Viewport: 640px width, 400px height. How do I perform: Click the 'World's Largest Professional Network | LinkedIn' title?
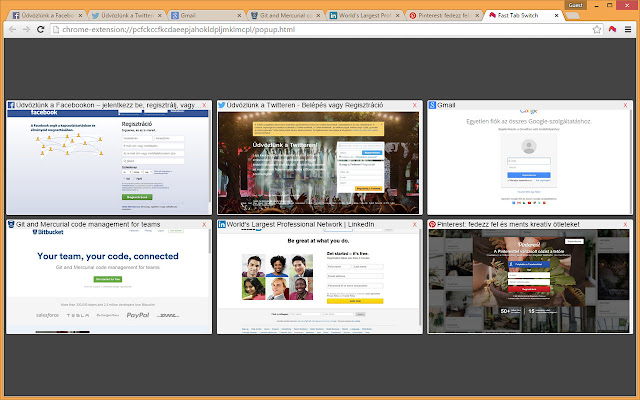[x=300, y=224]
